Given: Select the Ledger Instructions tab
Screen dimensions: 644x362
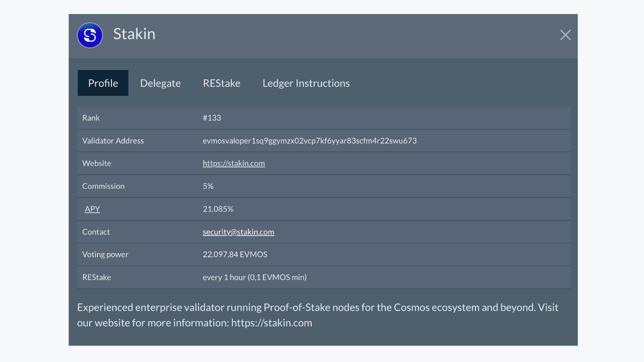Looking at the screenshot, I should [x=306, y=83].
